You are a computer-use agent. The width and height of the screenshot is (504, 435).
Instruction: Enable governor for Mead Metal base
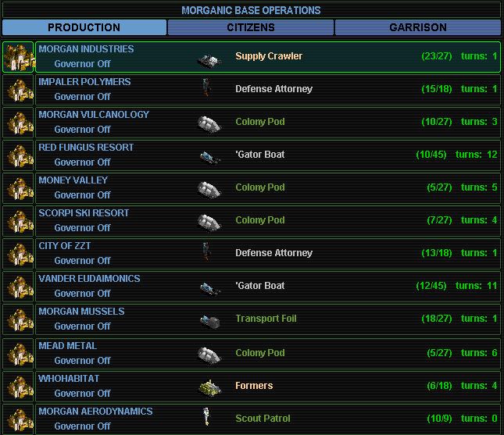(x=82, y=361)
